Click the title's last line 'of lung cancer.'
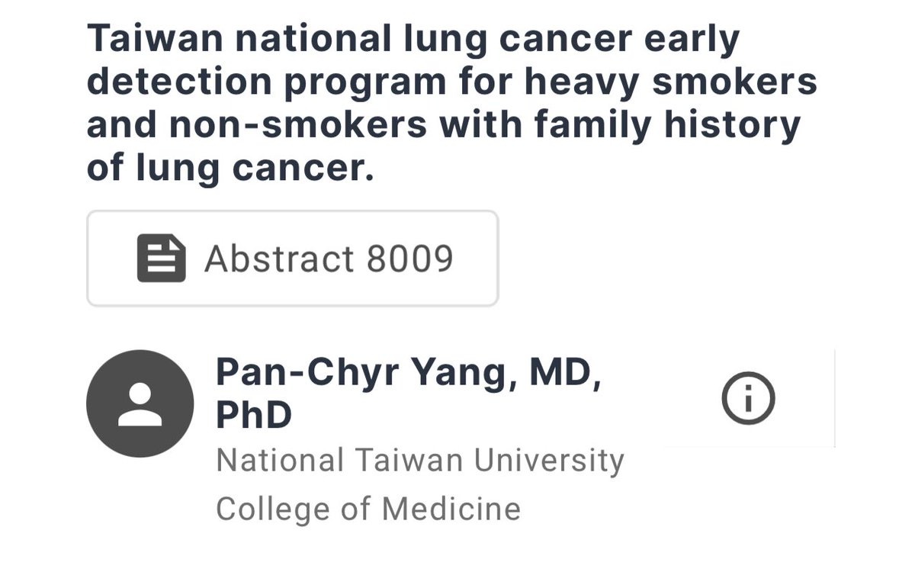Viewport: 915px width, 588px height. (x=231, y=168)
